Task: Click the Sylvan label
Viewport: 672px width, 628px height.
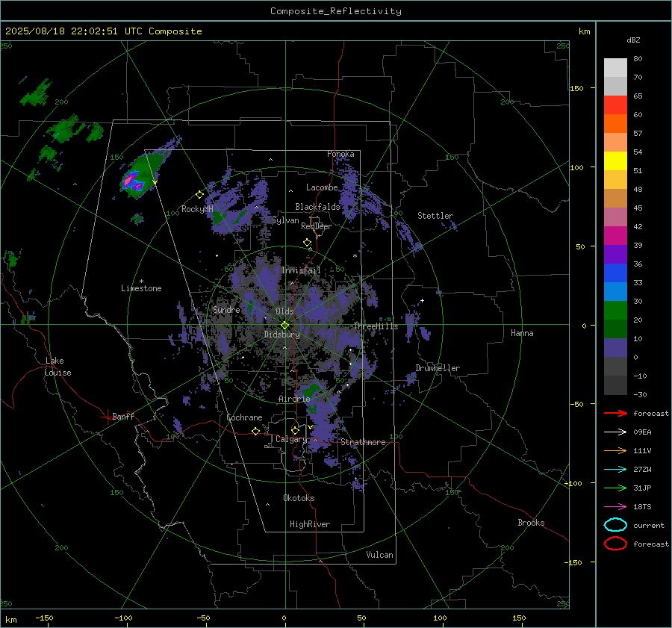Action: point(285,220)
